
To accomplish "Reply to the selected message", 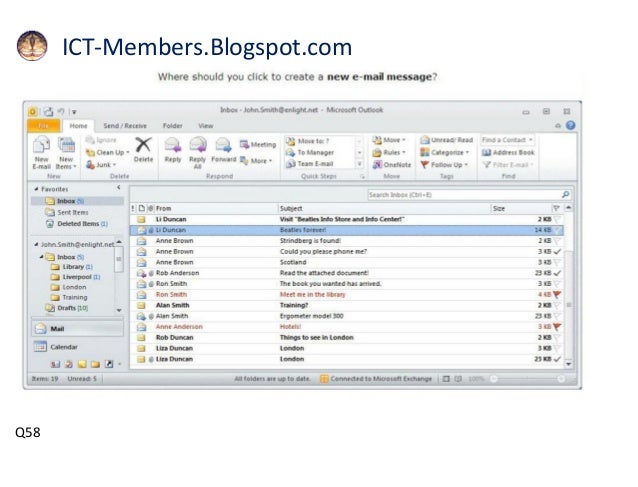I will point(173,149).
